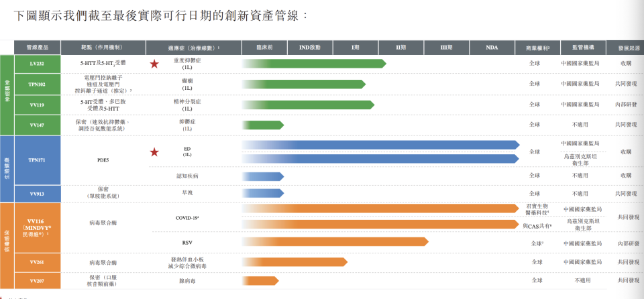Click the II期 stage header
Viewport: 644px width, 299px height.
tap(401, 48)
